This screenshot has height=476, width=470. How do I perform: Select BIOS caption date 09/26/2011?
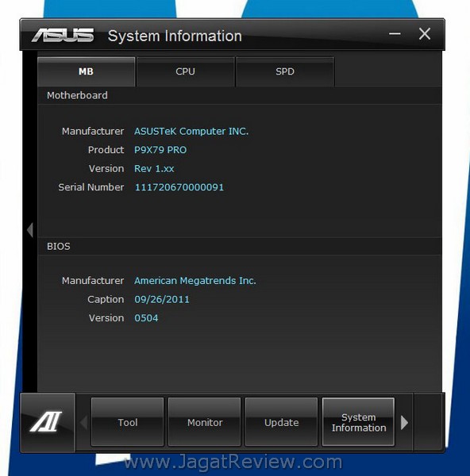click(x=162, y=300)
